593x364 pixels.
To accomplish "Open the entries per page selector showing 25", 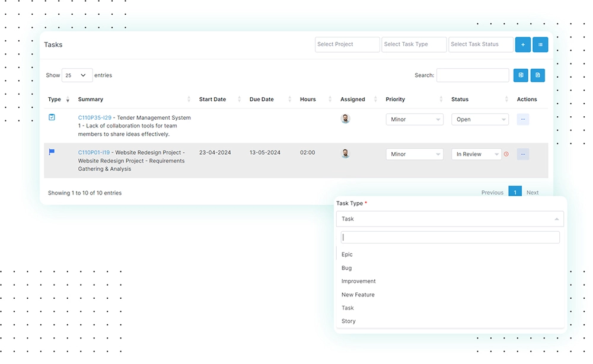I will [76, 75].
